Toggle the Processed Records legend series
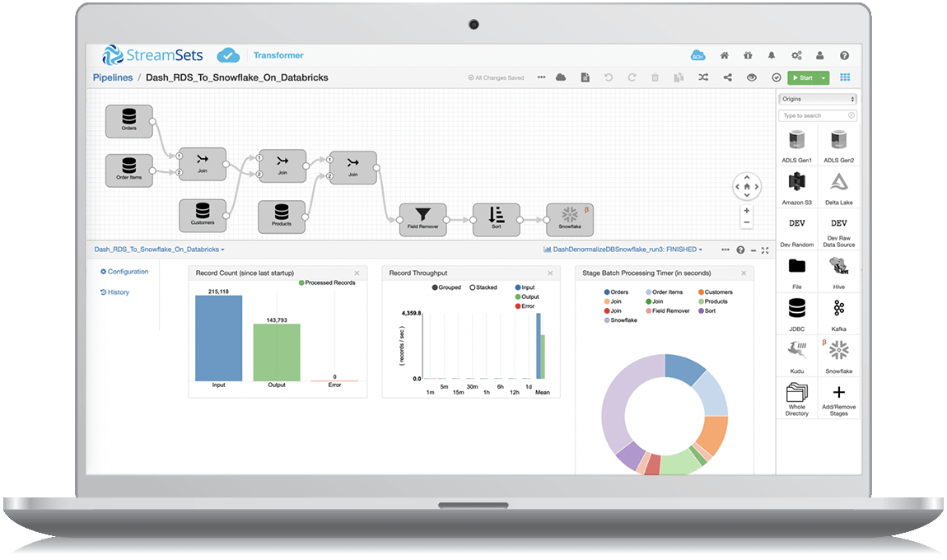The height and width of the screenshot is (560, 947). [x=327, y=282]
